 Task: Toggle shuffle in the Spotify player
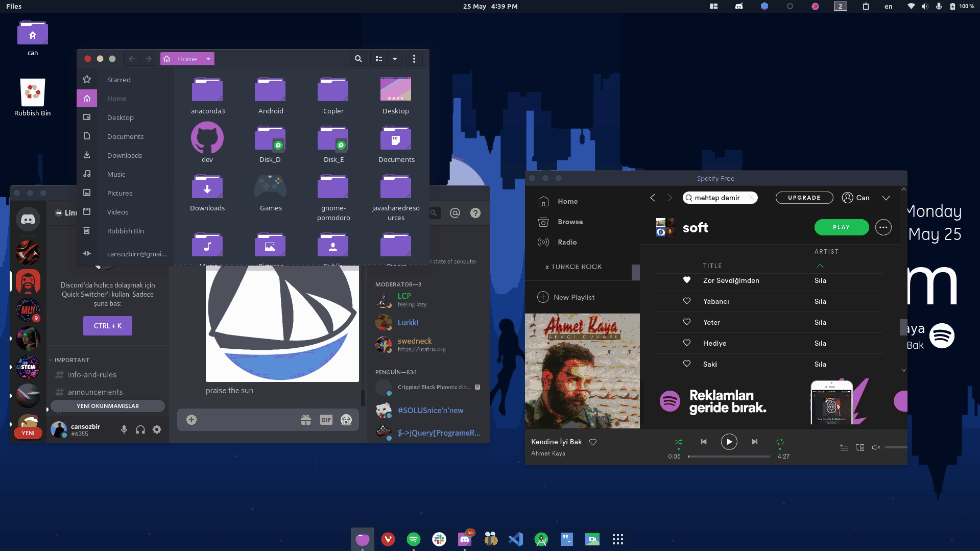(678, 442)
